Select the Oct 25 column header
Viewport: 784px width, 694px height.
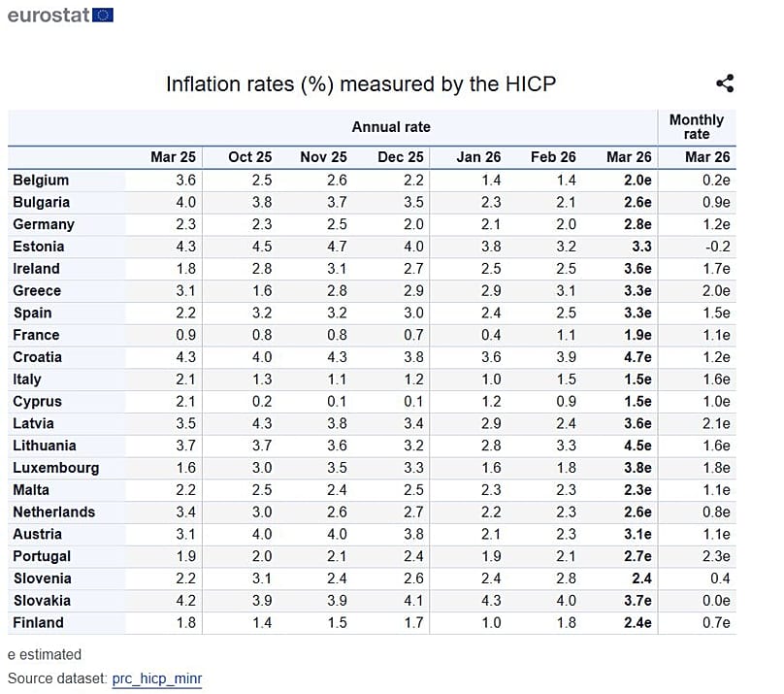(x=250, y=157)
